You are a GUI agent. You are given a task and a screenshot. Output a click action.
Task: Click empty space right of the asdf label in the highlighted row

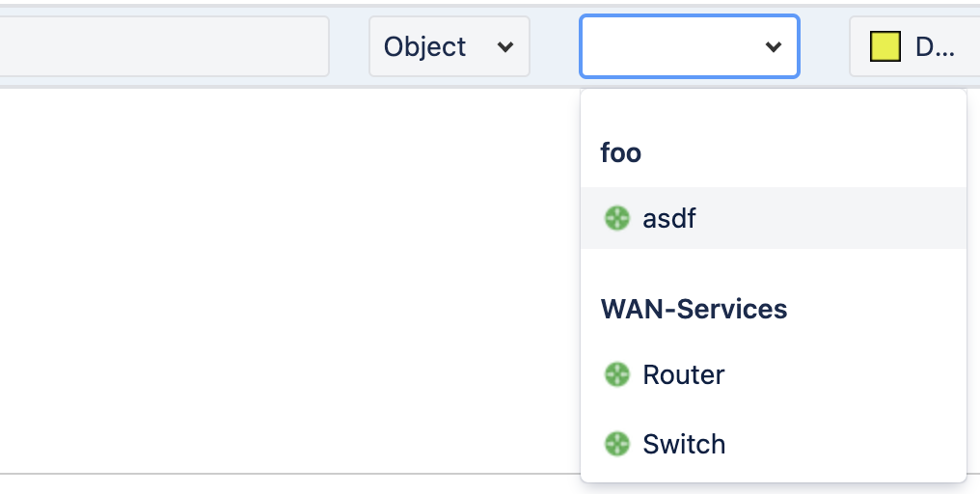point(831,218)
